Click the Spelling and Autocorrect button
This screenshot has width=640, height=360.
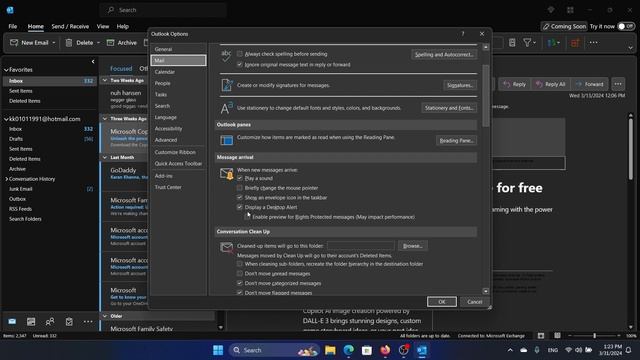click(444, 54)
